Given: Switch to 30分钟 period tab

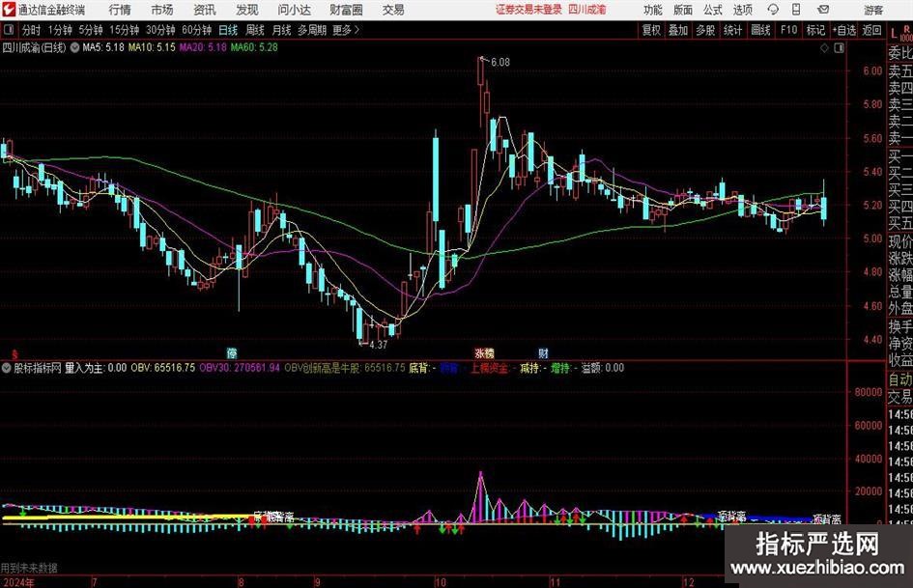Looking at the screenshot, I should point(160,30).
